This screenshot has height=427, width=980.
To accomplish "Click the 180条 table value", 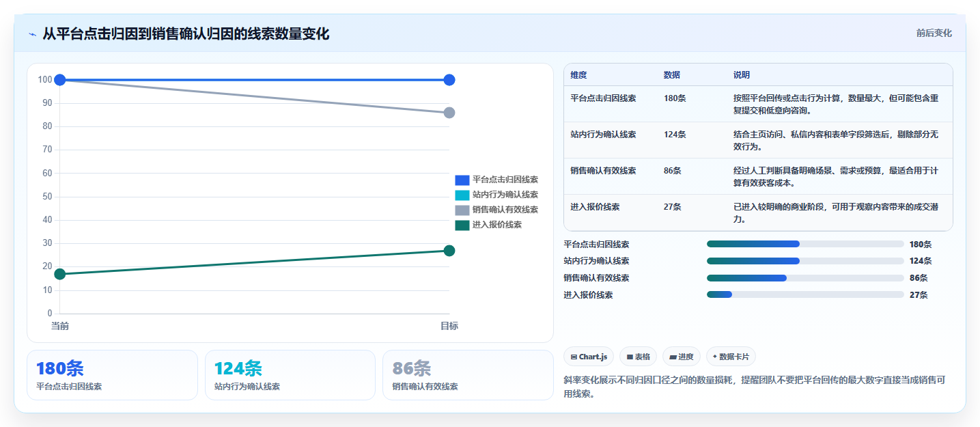I will pos(675,98).
